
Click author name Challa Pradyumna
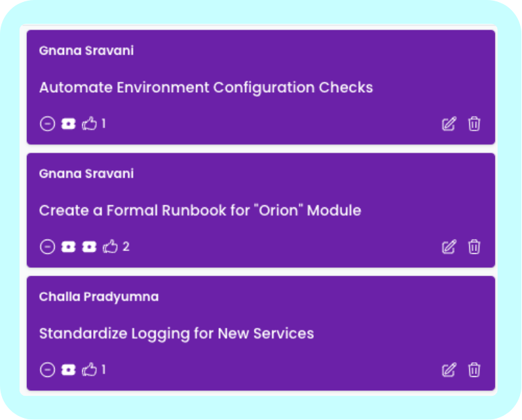click(x=99, y=297)
